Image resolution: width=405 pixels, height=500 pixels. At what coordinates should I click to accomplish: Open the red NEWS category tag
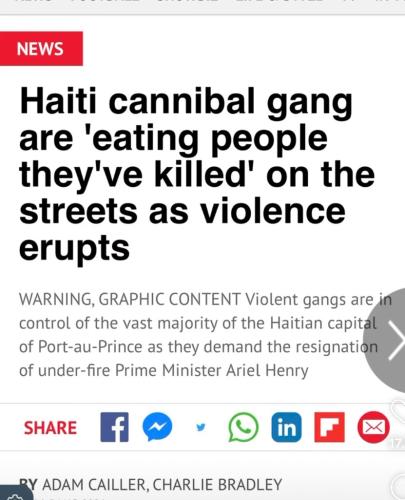point(41,49)
